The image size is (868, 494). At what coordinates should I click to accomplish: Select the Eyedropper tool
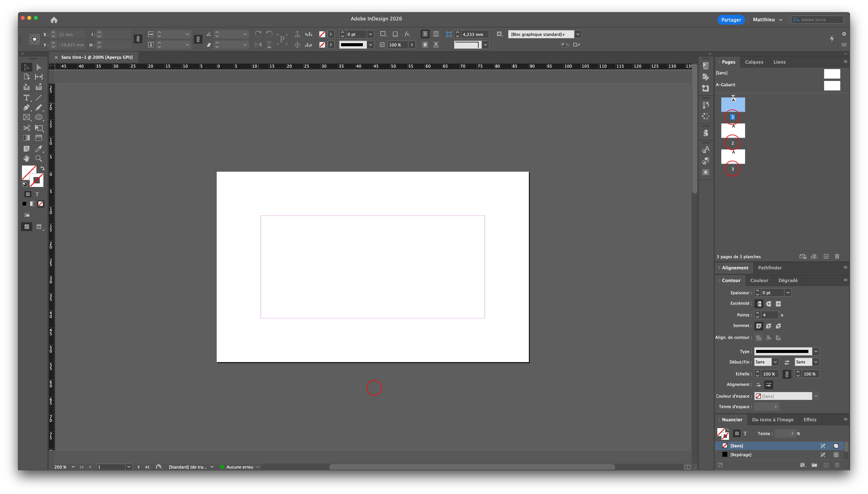pyautogui.click(x=39, y=149)
